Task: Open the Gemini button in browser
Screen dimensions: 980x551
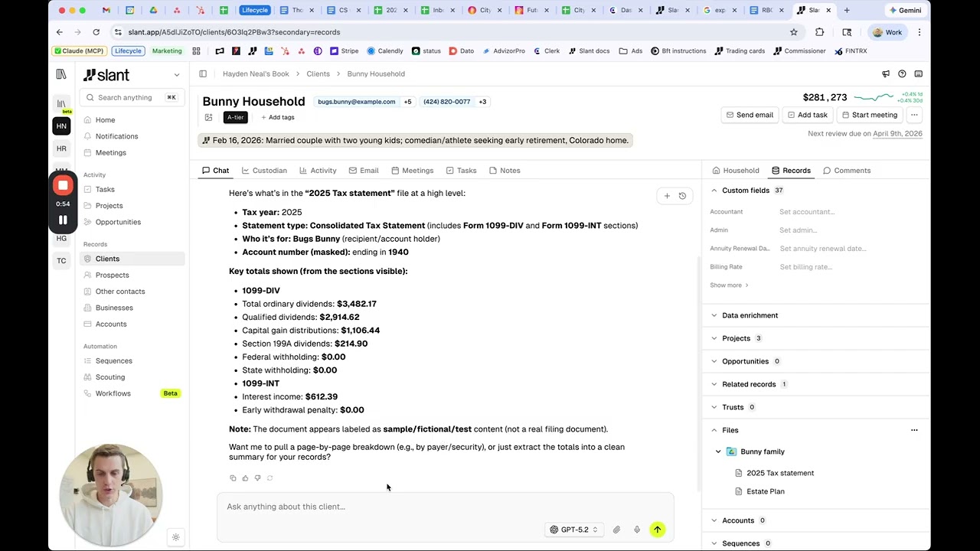Action: [x=904, y=10]
